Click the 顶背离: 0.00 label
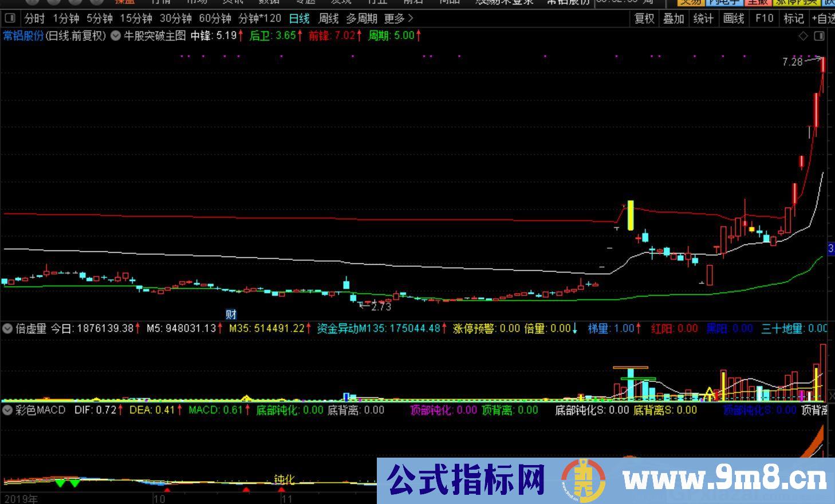The width and height of the screenshot is (835, 504). tap(510, 410)
